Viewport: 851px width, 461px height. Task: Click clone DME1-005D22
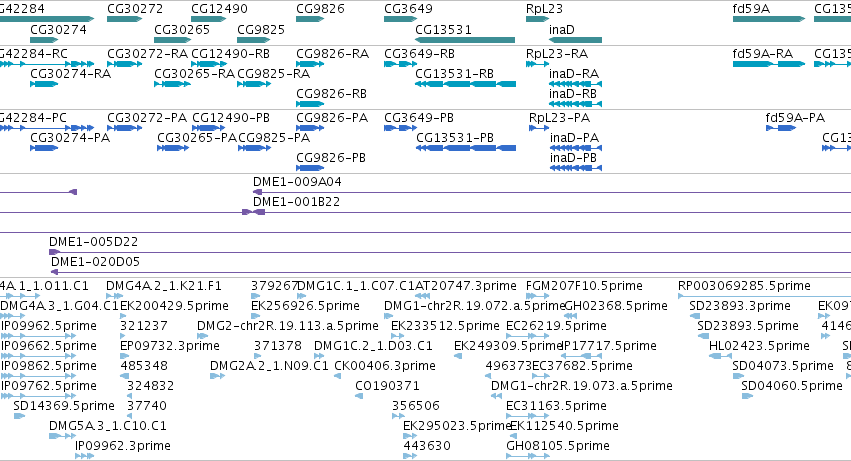click(93, 242)
